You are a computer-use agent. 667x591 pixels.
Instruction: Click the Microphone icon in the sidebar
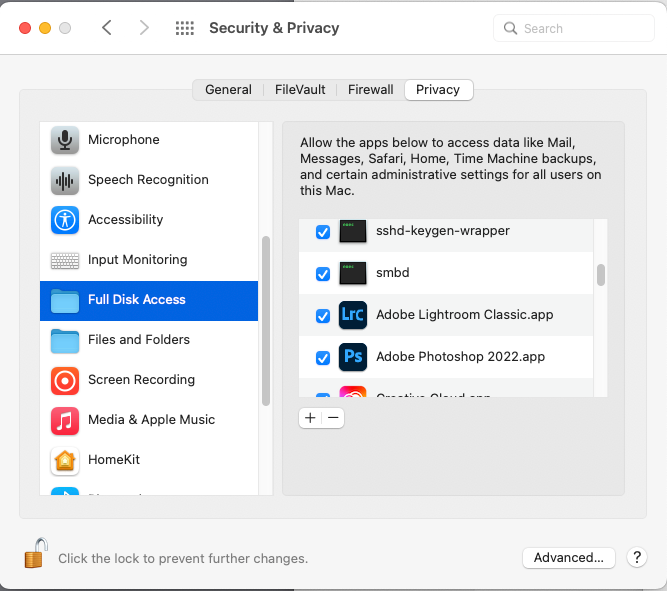coord(65,140)
